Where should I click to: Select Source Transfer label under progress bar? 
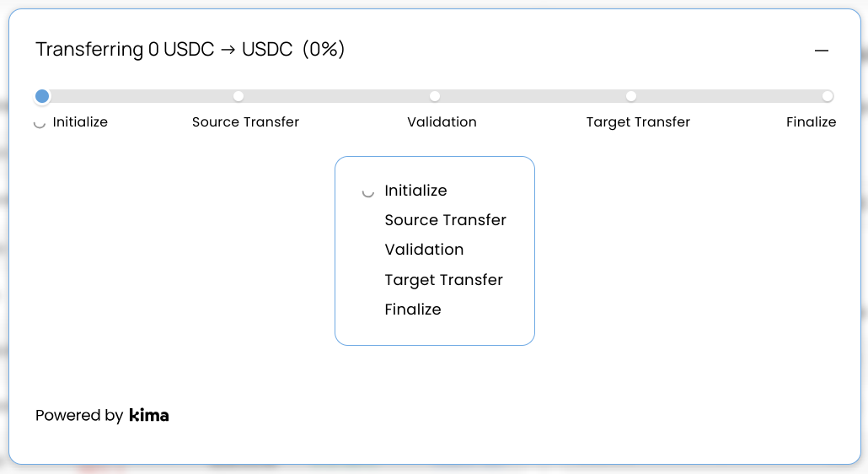[x=245, y=122]
